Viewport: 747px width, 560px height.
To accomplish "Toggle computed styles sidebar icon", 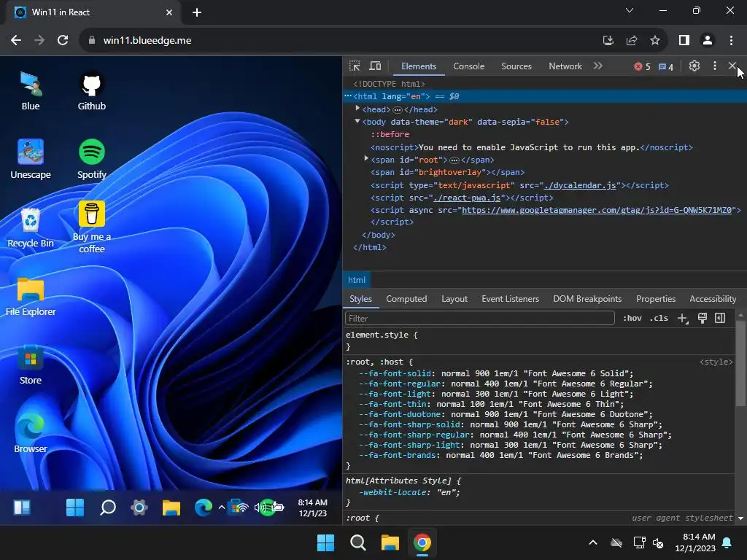I will pos(720,318).
